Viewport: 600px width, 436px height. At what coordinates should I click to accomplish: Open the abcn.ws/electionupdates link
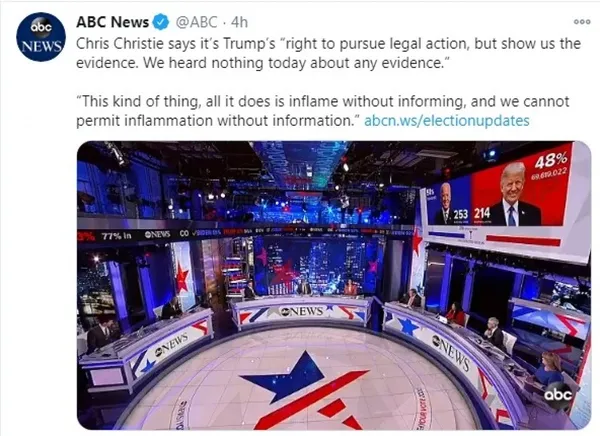click(447, 121)
